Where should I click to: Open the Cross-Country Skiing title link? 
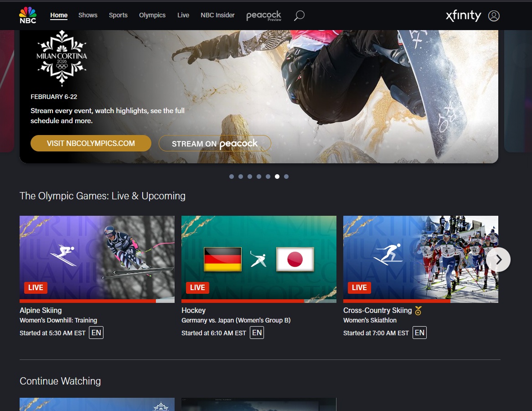377,310
